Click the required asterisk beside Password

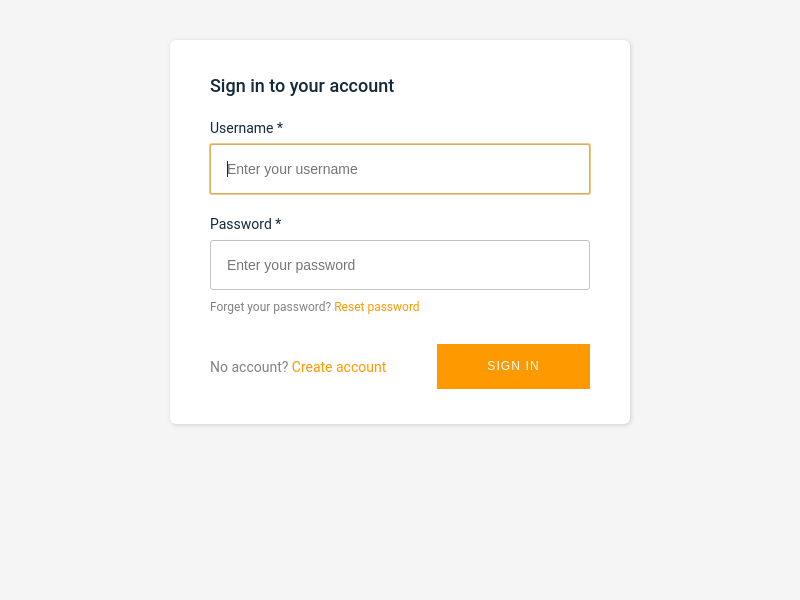point(278,222)
